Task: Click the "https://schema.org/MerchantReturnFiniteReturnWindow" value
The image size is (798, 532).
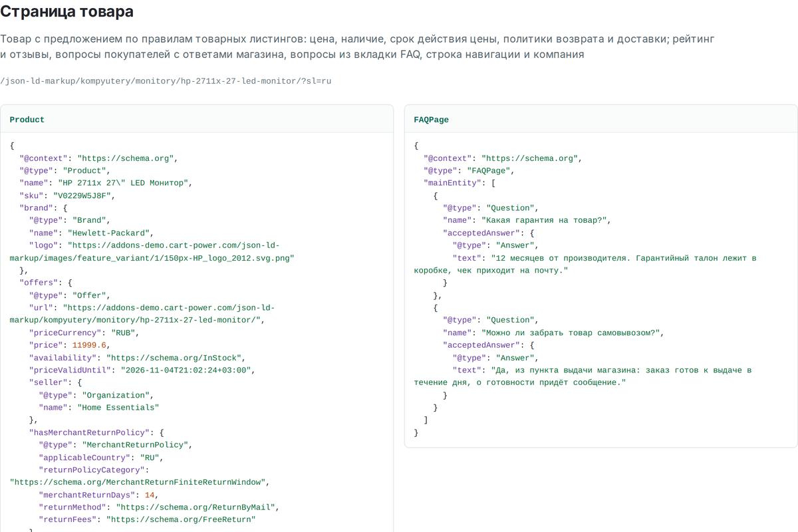Action: 138,482
